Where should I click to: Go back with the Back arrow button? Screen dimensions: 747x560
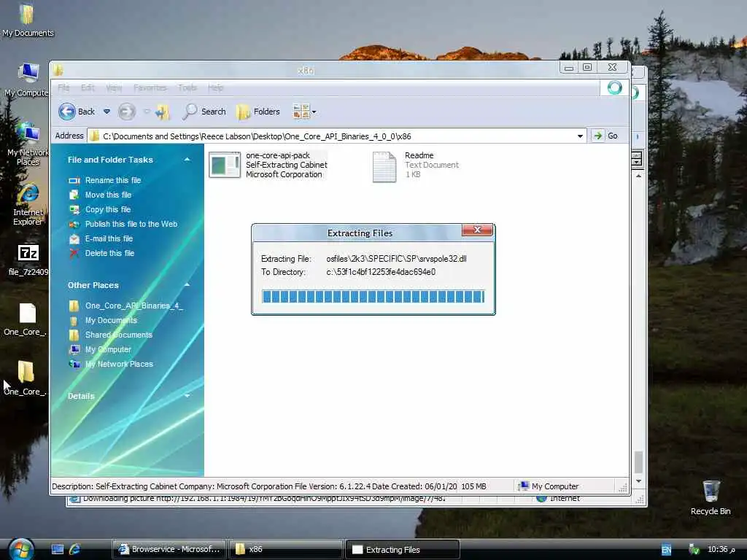coord(76,112)
